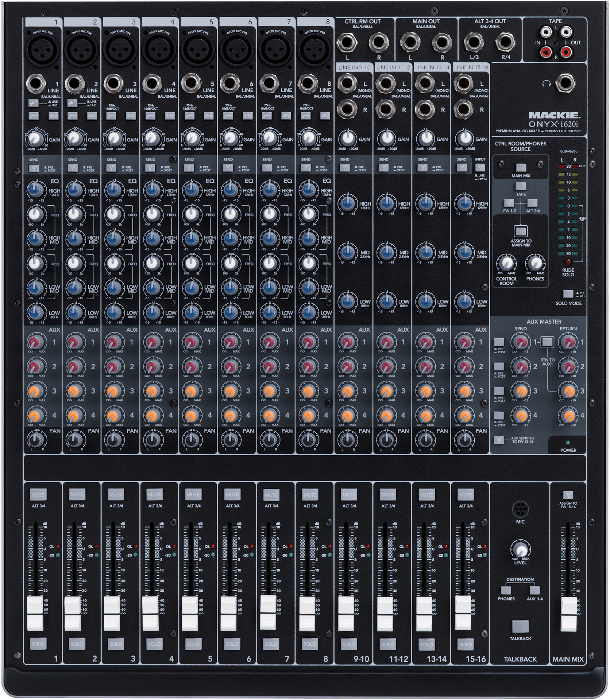Click the AUX MASTER return 4 knob
Viewport: 610px width, 700px height.
coord(568,415)
